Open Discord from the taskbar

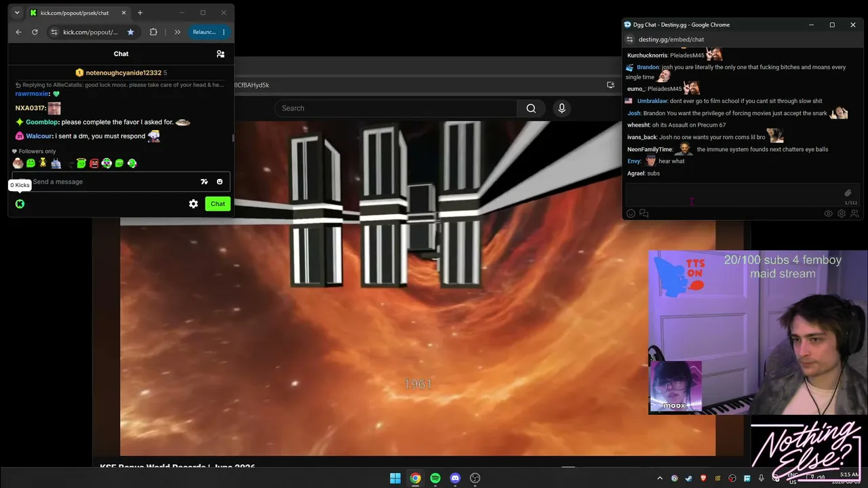point(455,478)
